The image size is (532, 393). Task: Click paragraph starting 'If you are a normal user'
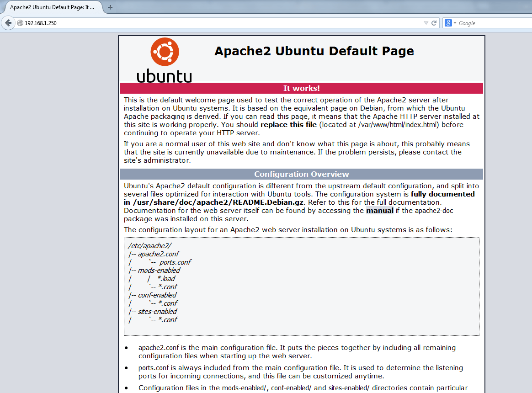(297, 152)
